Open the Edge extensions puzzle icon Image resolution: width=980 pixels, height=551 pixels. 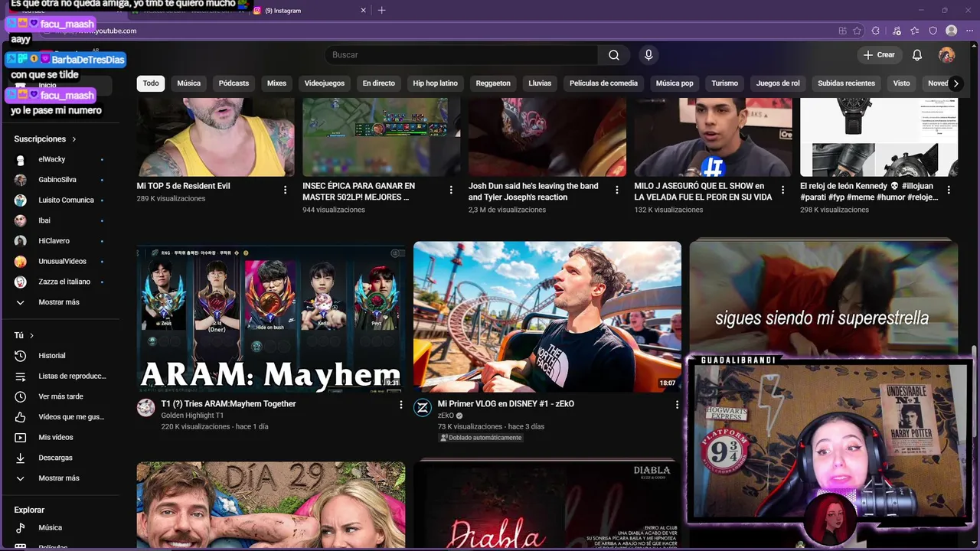click(x=876, y=31)
